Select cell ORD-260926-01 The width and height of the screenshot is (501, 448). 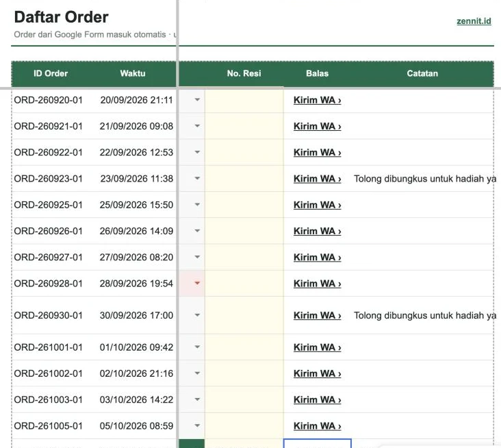point(48,232)
